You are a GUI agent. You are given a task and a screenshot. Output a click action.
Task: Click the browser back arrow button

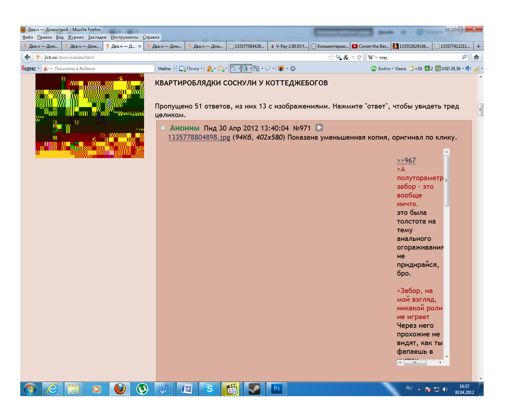(x=28, y=57)
